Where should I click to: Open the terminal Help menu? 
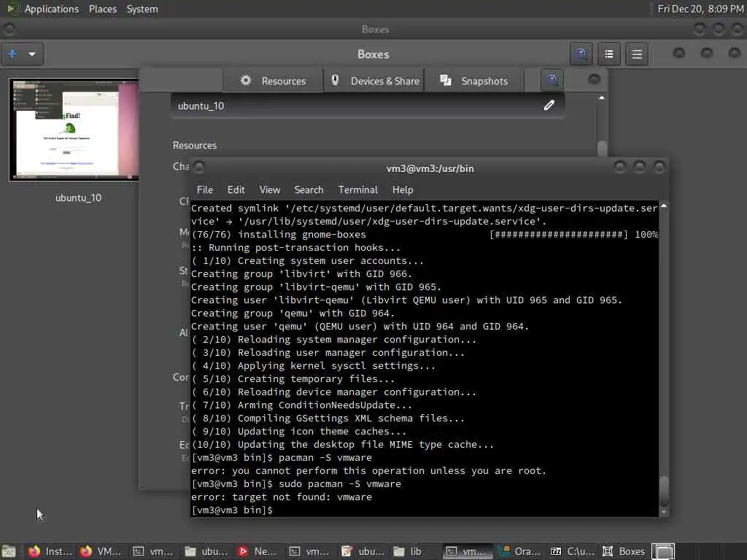(403, 190)
